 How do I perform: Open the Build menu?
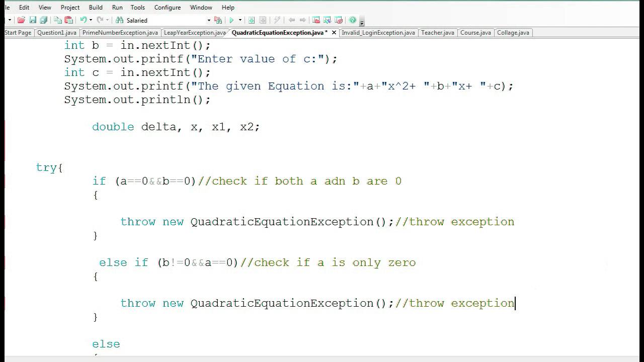[x=96, y=7]
